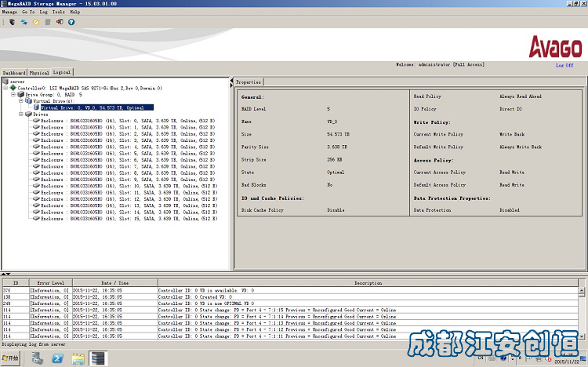Click the server icon at tree root
This screenshot has height=367, width=588.
(5, 82)
